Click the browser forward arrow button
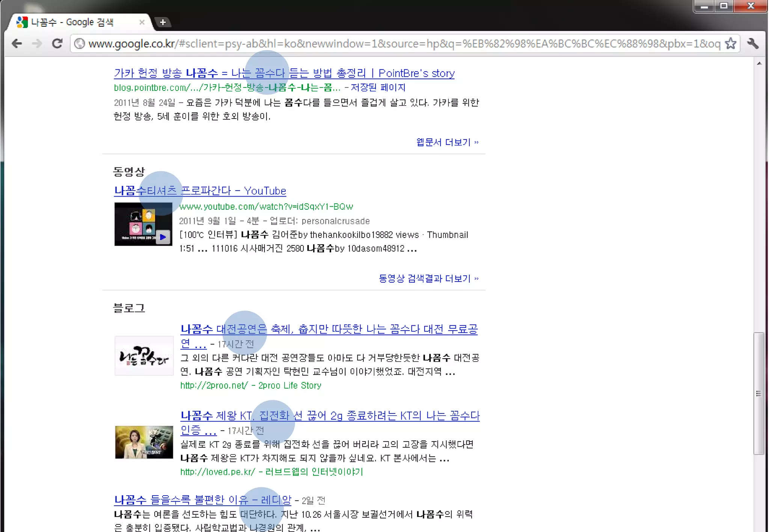769x532 pixels. (37, 44)
